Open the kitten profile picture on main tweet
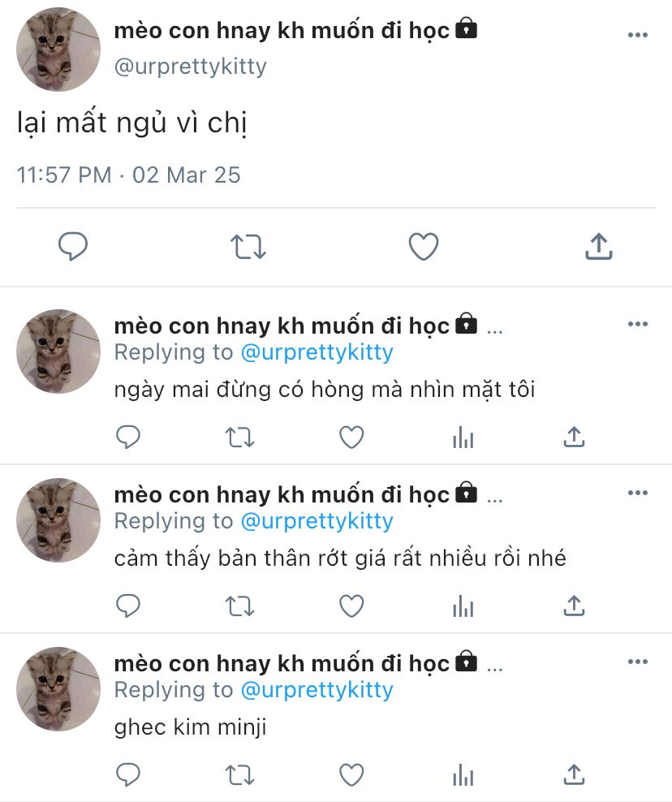The width and height of the screenshot is (672, 802). click(x=58, y=50)
